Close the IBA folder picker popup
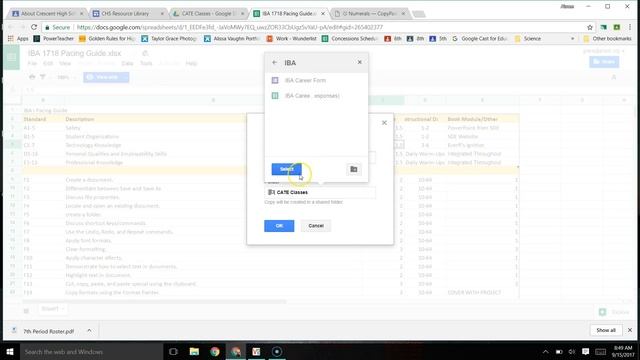The width and height of the screenshot is (640, 360). [x=360, y=62]
